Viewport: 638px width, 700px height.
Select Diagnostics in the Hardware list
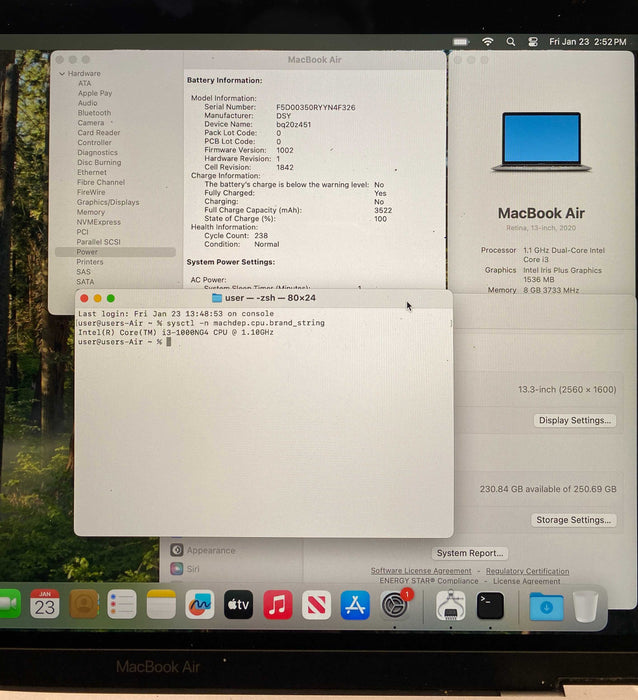[97, 152]
